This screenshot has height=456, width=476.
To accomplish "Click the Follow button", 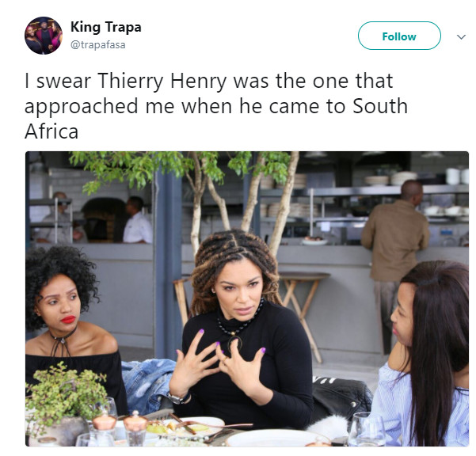I will (399, 36).
